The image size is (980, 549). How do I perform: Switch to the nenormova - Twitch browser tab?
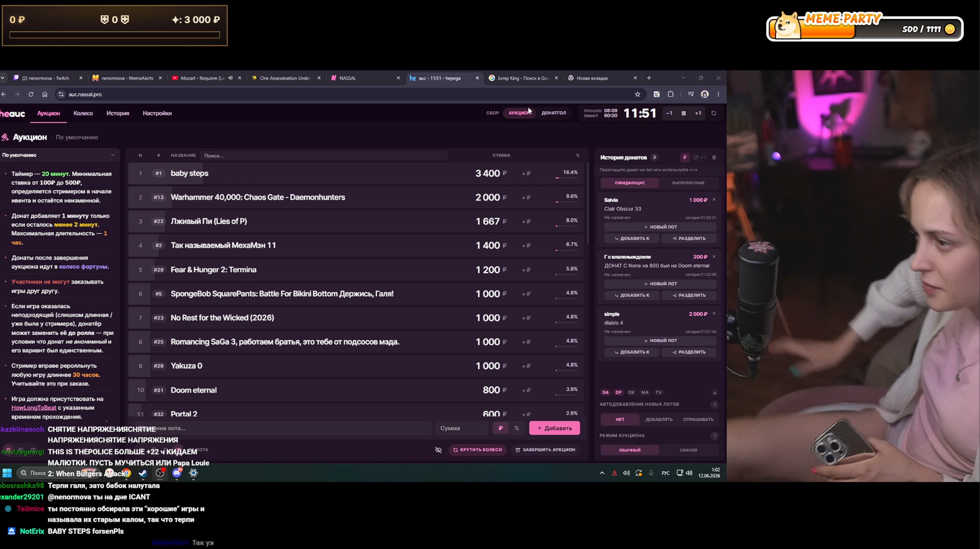(48, 78)
